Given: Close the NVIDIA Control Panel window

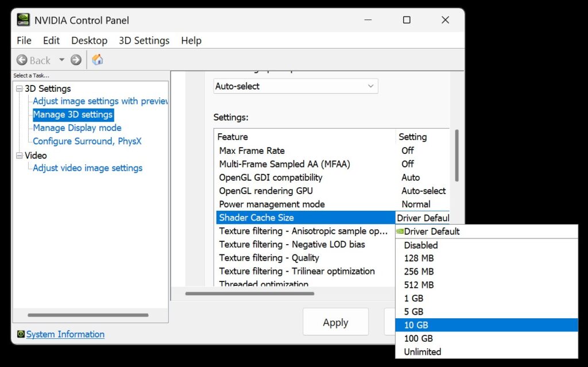Looking at the screenshot, I should click(x=445, y=20).
